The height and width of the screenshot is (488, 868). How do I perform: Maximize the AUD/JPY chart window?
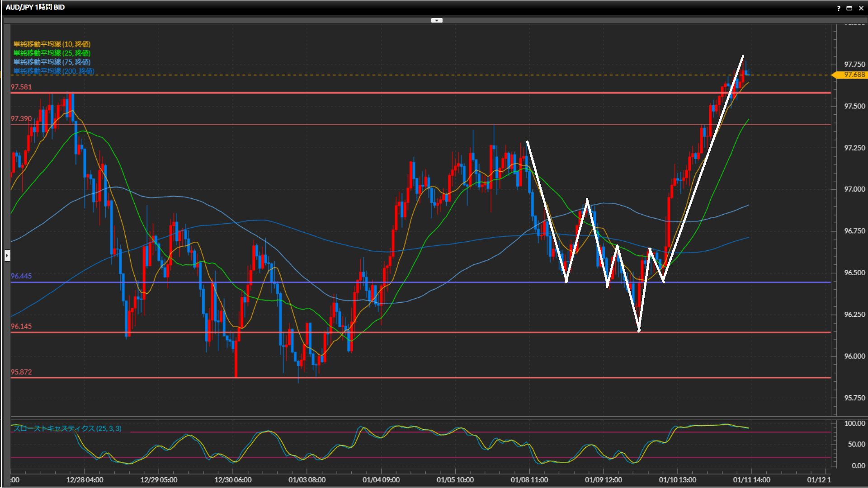(x=849, y=8)
